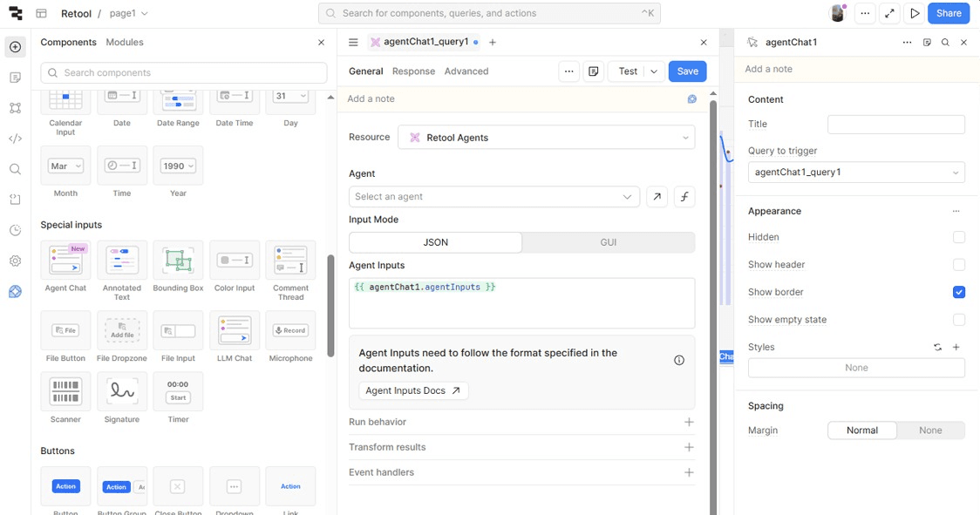The height and width of the screenshot is (515, 980).
Task: Open the Modules tab
Action: click(124, 42)
